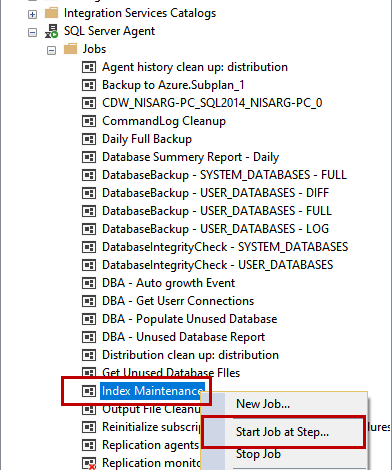Select 'Database Summery Report - Daily' job
The height and width of the screenshot is (470, 392).
[x=190, y=157]
